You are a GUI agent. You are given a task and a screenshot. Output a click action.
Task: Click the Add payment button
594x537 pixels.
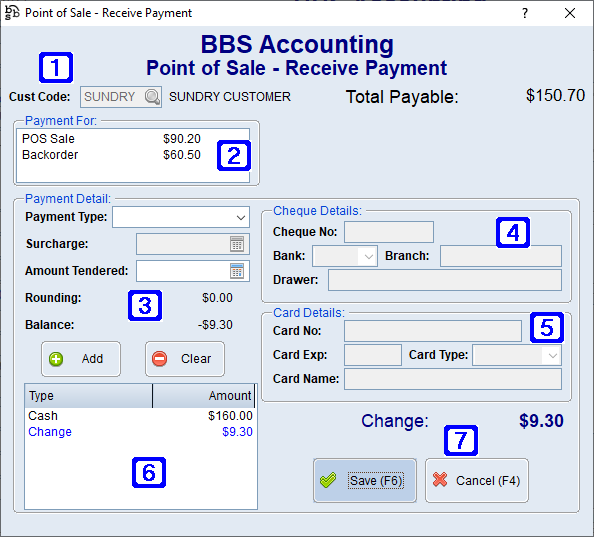point(81,359)
